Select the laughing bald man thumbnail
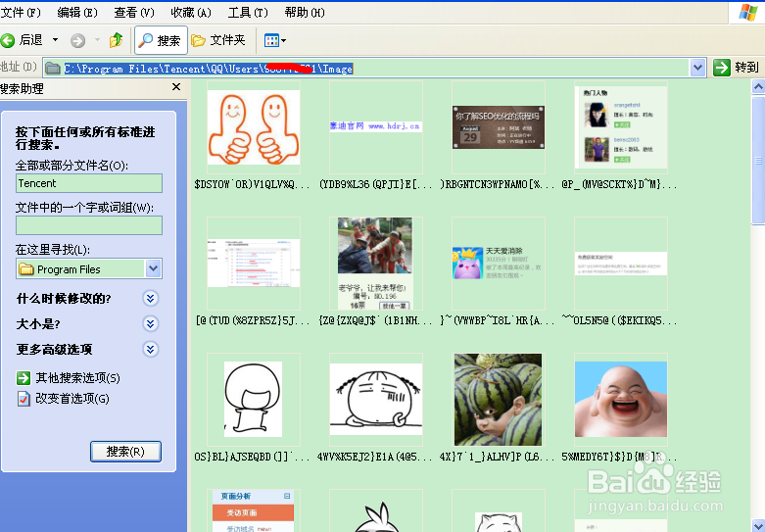The height and width of the screenshot is (532, 765). [621, 399]
